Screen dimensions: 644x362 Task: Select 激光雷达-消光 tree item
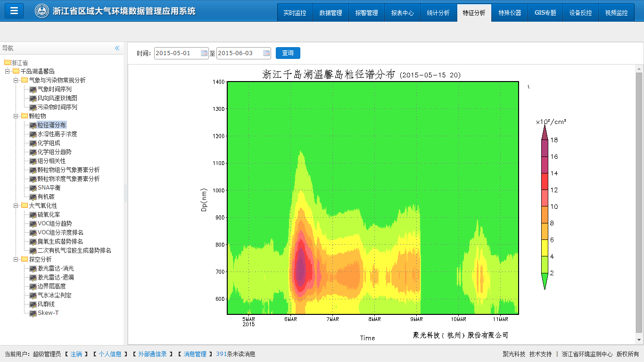(55, 269)
